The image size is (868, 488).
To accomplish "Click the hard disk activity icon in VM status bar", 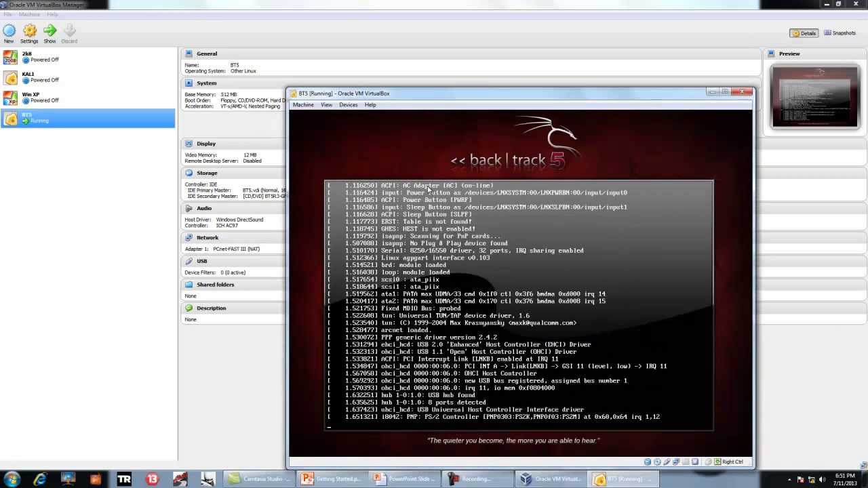I will coord(648,462).
